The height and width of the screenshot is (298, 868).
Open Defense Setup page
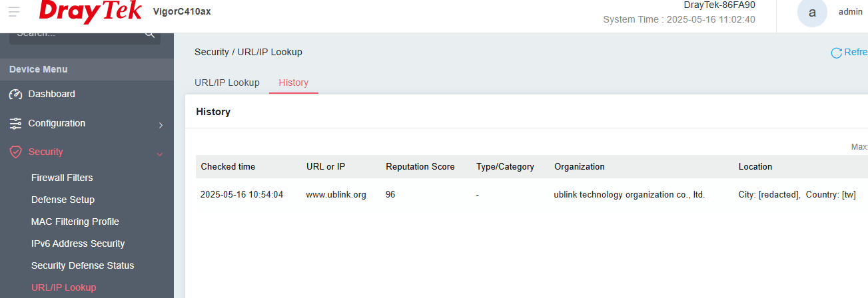[63, 200]
